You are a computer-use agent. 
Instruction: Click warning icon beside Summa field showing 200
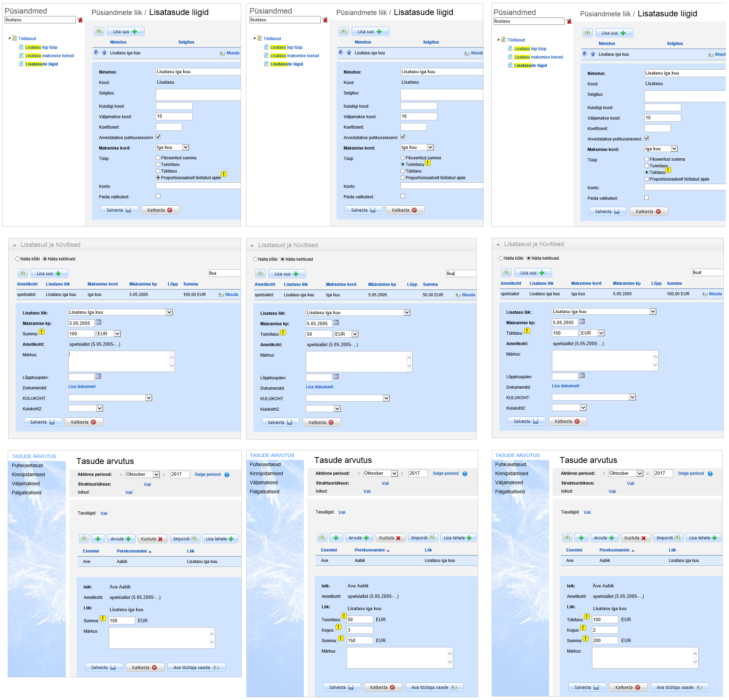585,639
